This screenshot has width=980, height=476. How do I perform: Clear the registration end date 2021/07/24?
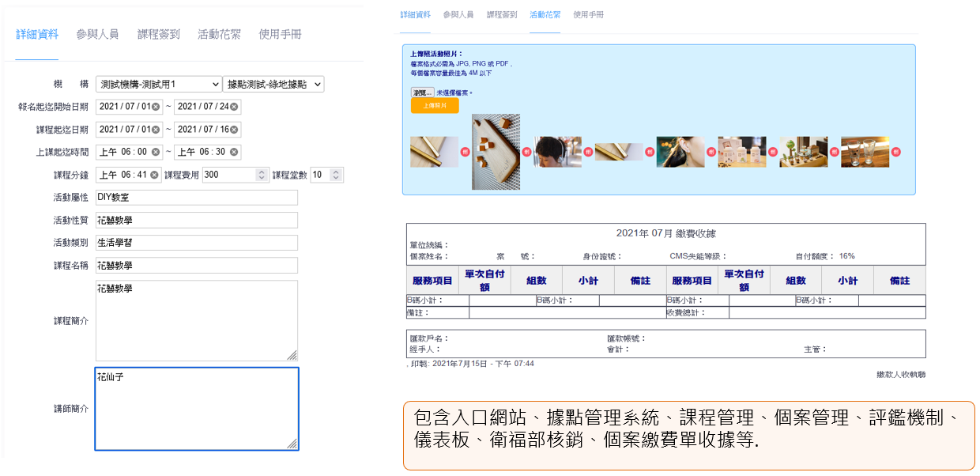click(235, 107)
